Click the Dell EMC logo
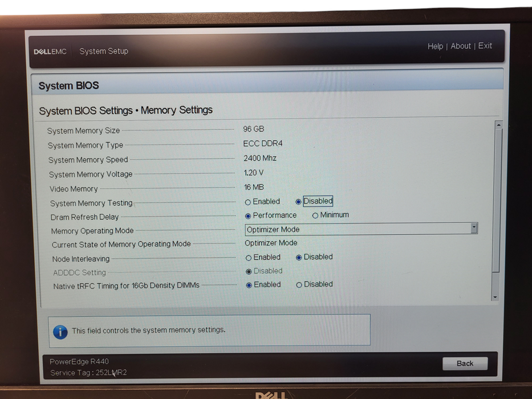The height and width of the screenshot is (399, 532). 50,51
